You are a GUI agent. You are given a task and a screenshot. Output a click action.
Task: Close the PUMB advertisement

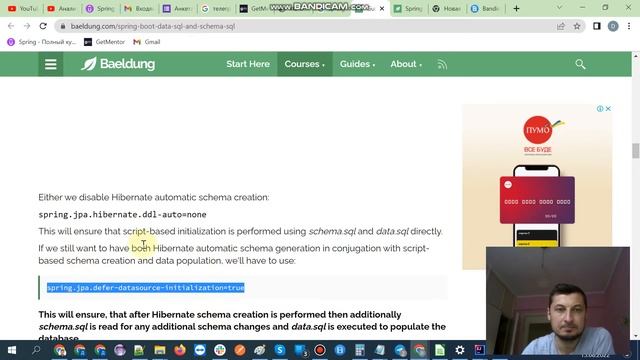pyautogui.click(x=608, y=109)
